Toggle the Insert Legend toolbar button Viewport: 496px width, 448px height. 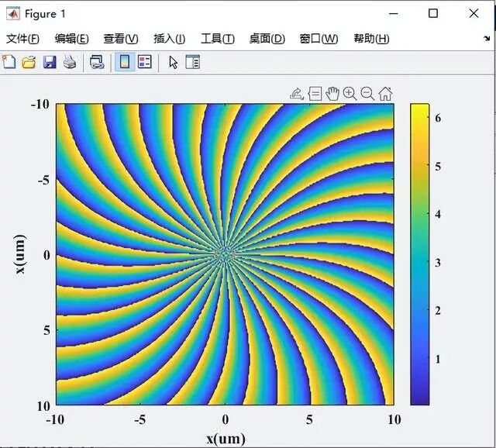click(x=145, y=62)
